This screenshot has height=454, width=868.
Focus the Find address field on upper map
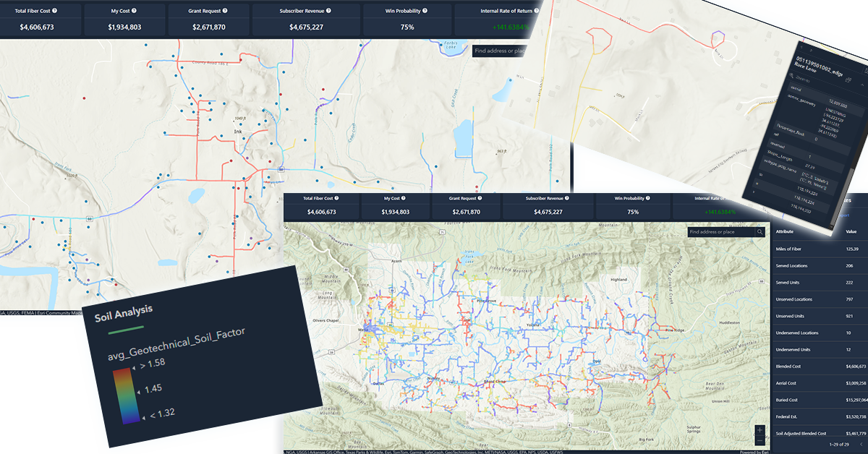point(499,51)
